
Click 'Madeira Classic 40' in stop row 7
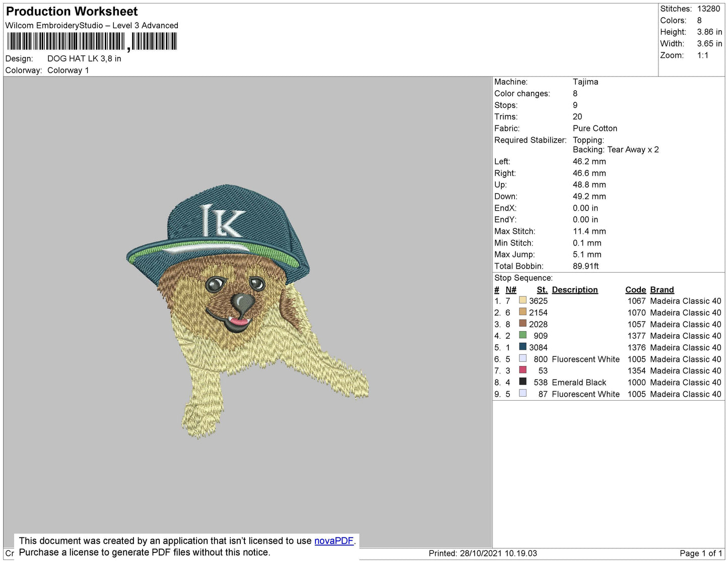(x=686, y=371)
